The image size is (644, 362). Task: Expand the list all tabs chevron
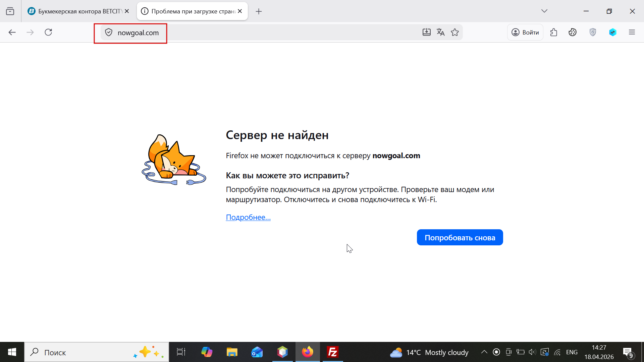(x=544, y=11)
